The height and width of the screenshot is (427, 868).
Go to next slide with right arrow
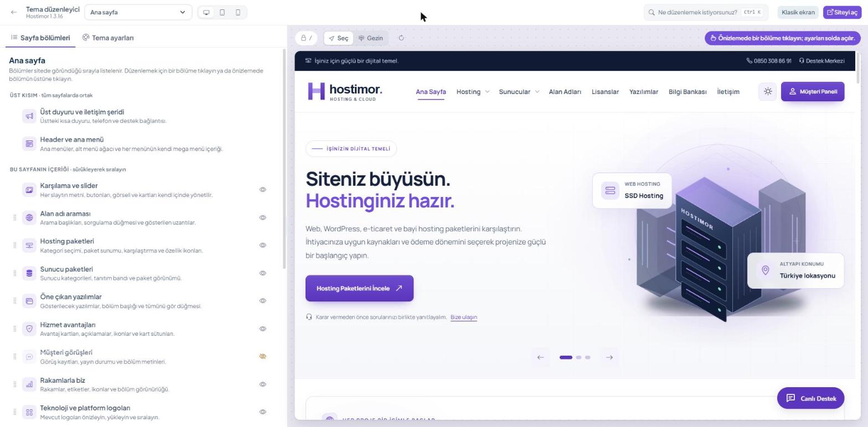pyautogui.click(x=609, y=357)
